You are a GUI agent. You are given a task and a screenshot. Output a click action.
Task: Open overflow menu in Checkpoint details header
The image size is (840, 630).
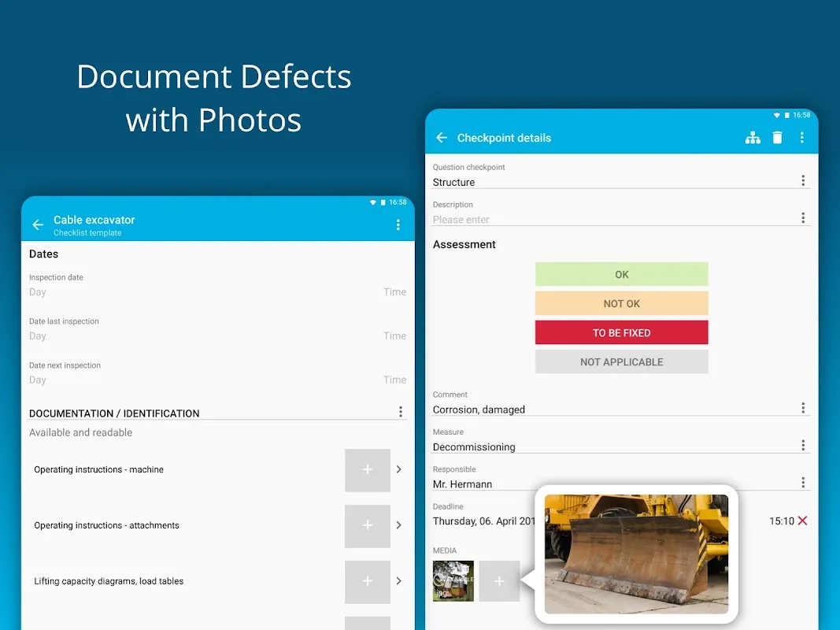(x=801, y=138)
